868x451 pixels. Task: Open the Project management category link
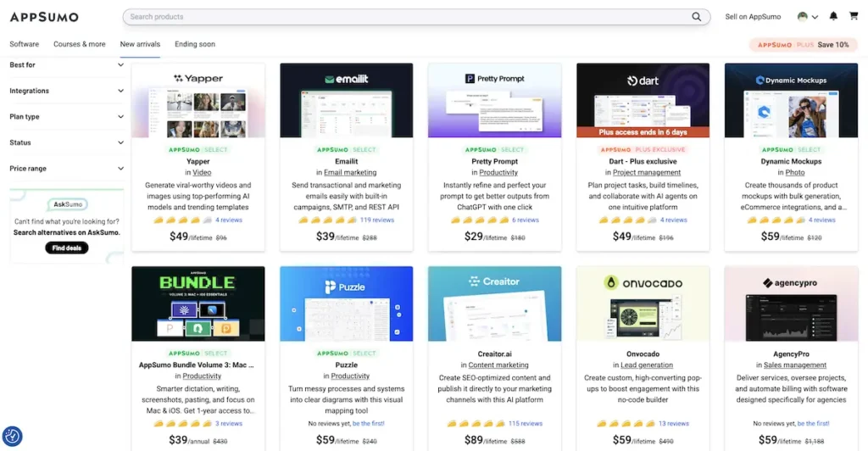[x=647, y=173]
